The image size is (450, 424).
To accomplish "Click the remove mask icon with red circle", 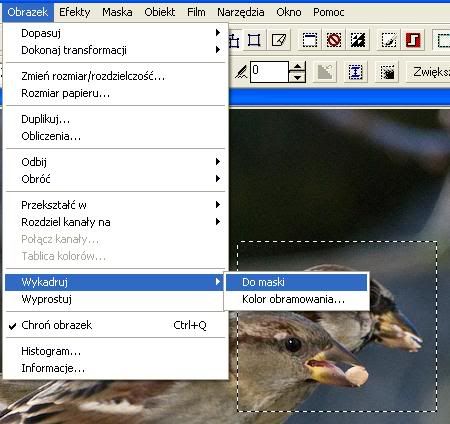I will click(x=334, y=40).
